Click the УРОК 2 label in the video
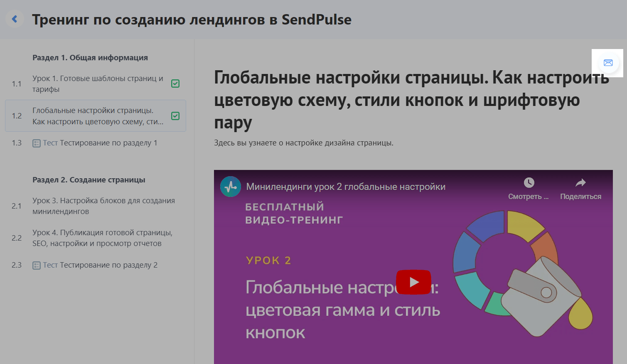This screenshot has height=364, width=627. click(268, 261)
